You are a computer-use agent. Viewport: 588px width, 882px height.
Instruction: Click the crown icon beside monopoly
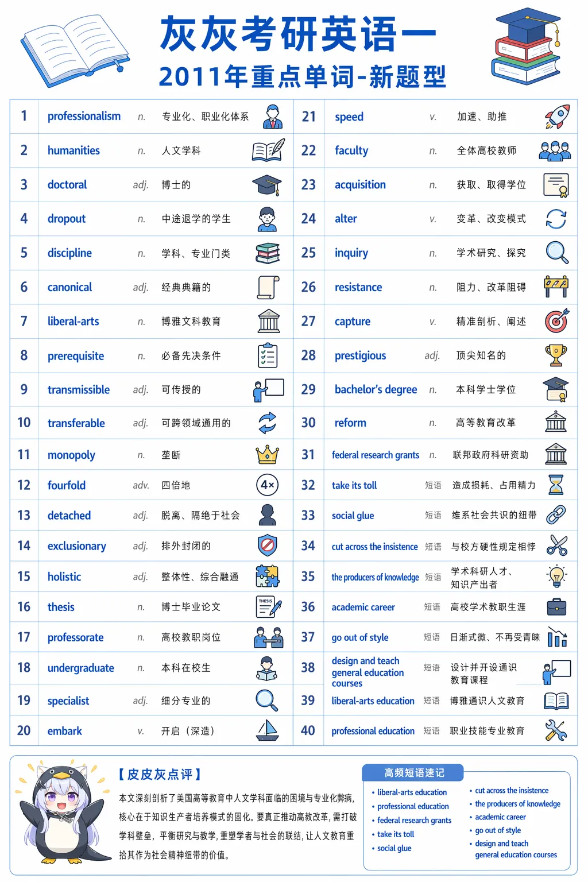pyautogui.click(x=268, y=455)
